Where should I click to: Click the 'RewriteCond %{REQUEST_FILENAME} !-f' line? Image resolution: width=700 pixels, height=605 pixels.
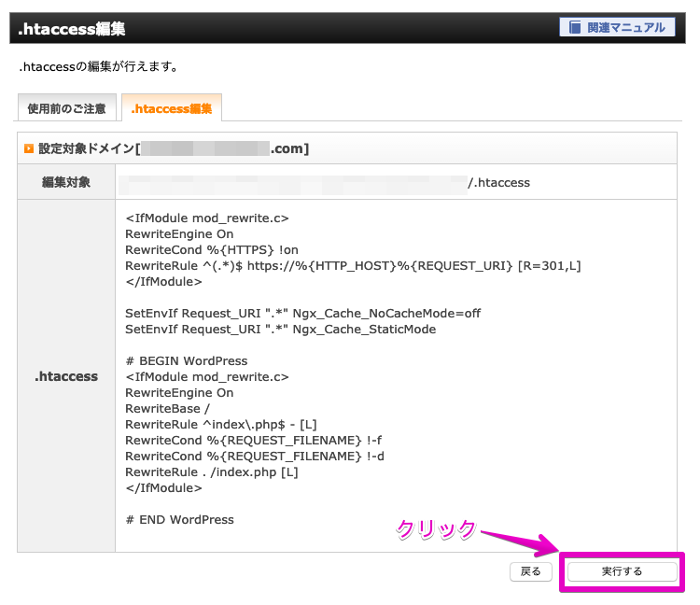253,441
